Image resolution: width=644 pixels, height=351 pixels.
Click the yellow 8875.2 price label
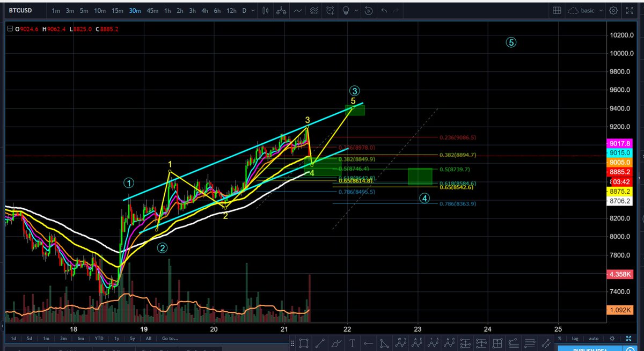coord(619,191)
